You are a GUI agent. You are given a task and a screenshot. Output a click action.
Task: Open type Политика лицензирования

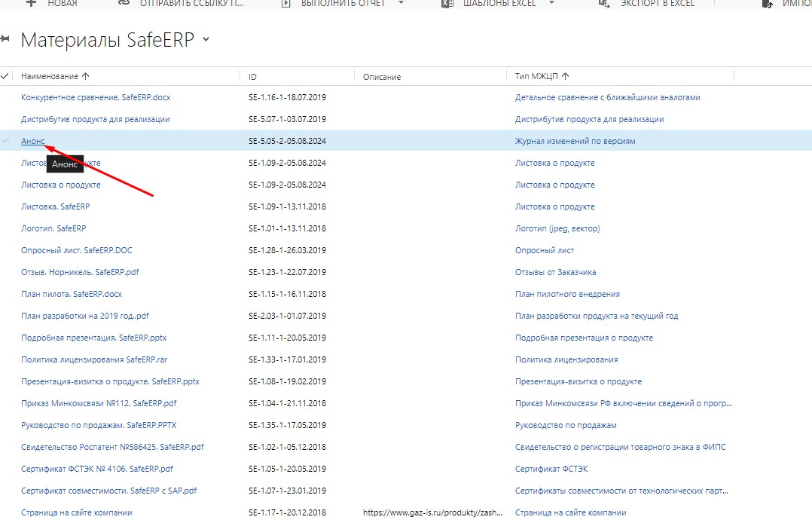pyautogui.click(x=566, y=359)
